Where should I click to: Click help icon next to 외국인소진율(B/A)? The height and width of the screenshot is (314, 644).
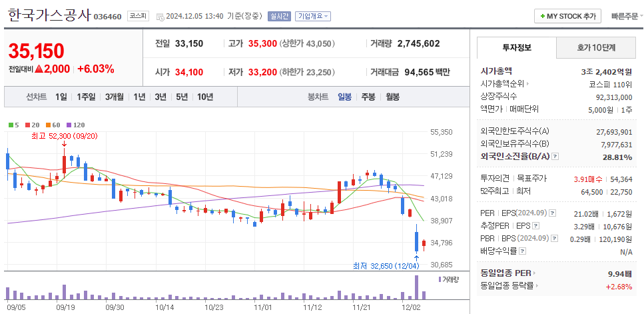pos(555,157)
